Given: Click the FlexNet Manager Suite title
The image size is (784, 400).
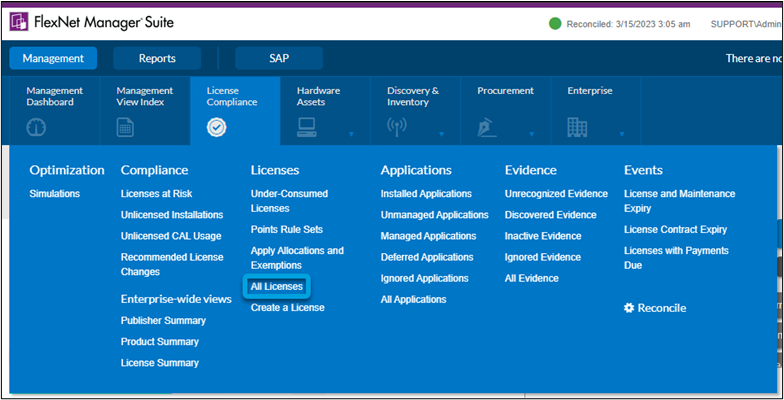Looking at the screenshot, I should point(104,22).
